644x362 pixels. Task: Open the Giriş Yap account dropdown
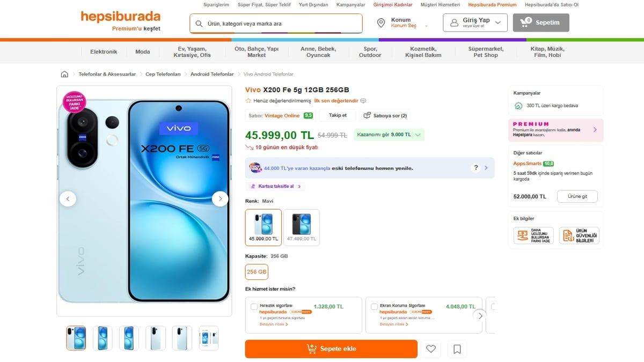pyautogui.click(x=475, y=23)
